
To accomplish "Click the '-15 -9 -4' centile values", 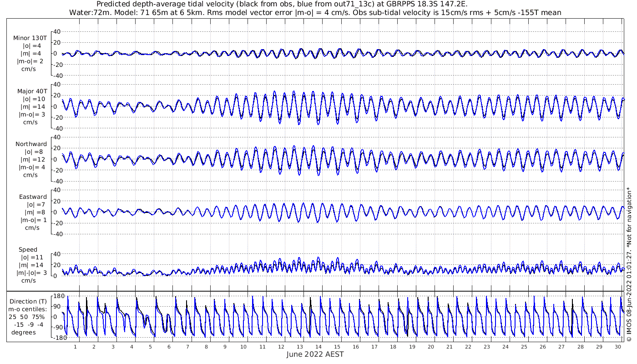I will coord(29,324).
